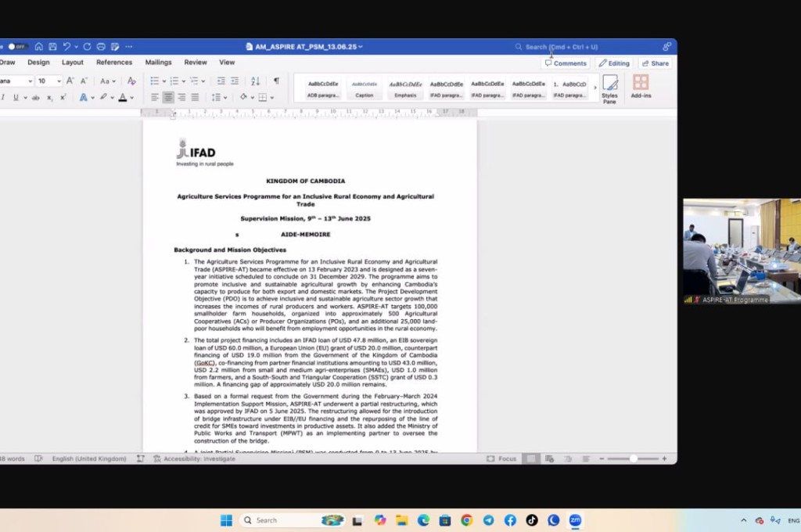Increase the font size

click(70, 81)
